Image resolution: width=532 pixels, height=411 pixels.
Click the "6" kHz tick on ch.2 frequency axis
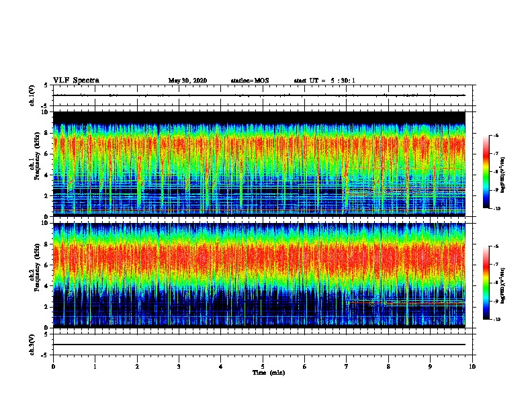pos(47,265)
